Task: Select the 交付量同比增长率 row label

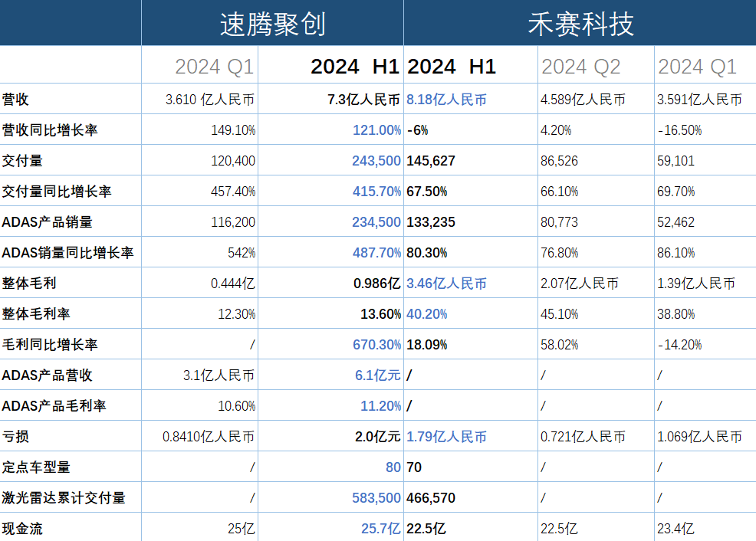Action: point(71,192)
